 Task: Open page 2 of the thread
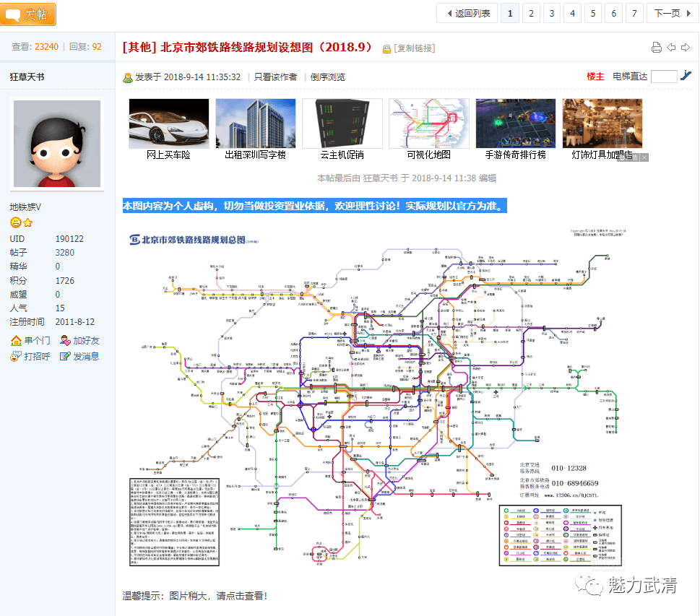tap(531, 14)
